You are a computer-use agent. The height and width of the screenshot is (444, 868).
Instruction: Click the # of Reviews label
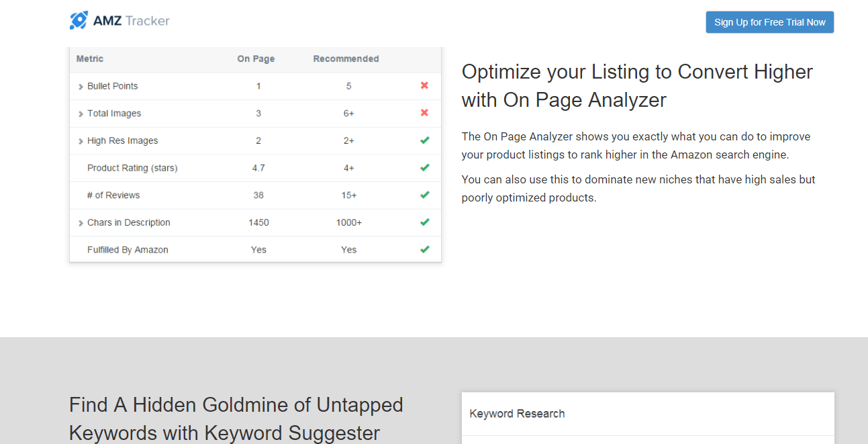click(113, 195)
